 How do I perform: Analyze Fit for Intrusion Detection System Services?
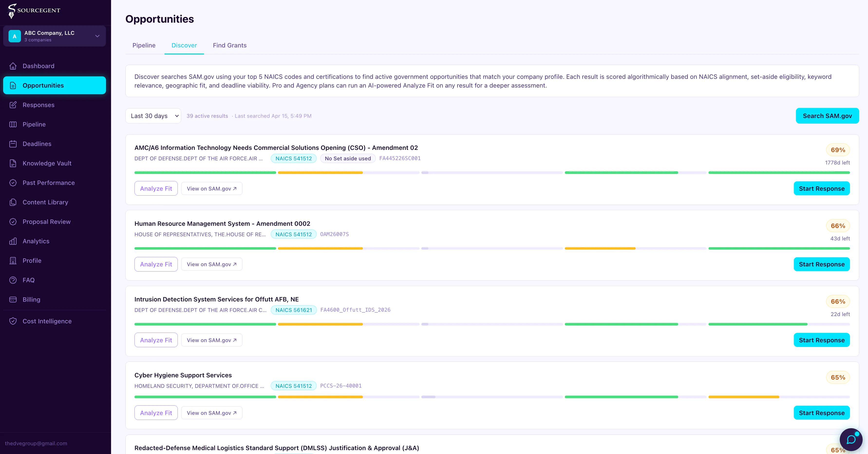(x=156, y=340)
